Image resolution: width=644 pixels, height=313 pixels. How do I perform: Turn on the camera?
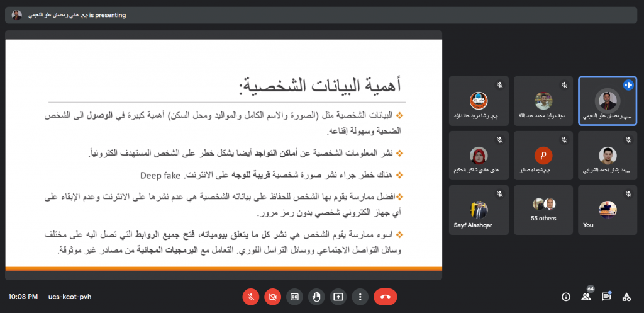pos(273,296)
